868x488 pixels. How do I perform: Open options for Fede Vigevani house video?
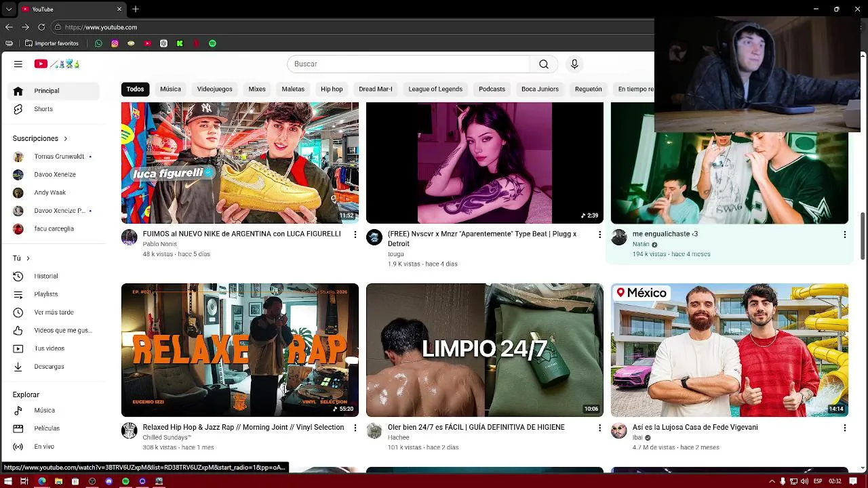point(844,428)
